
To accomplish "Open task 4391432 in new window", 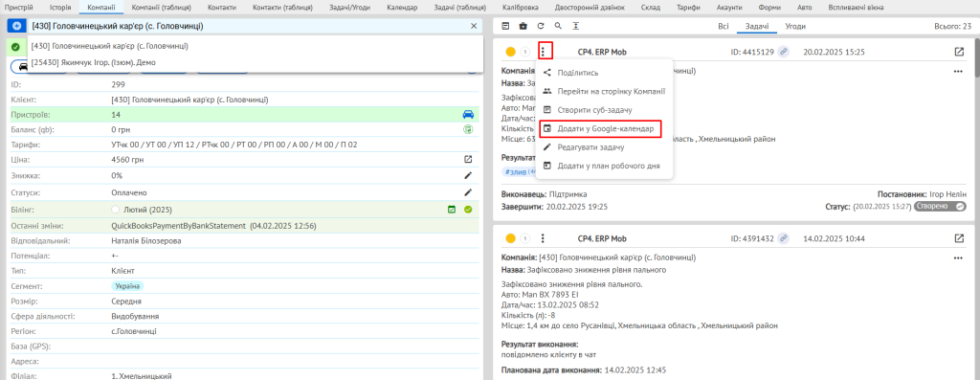I will (959, 238).
